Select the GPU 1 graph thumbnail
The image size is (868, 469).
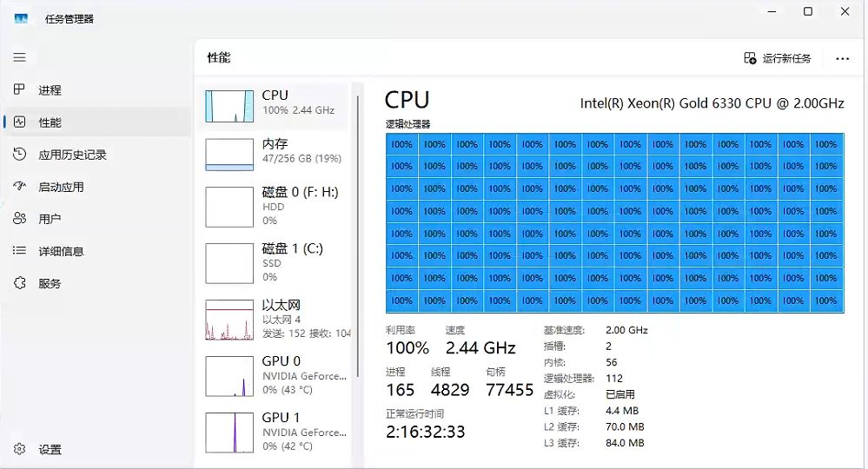[229, 433]
